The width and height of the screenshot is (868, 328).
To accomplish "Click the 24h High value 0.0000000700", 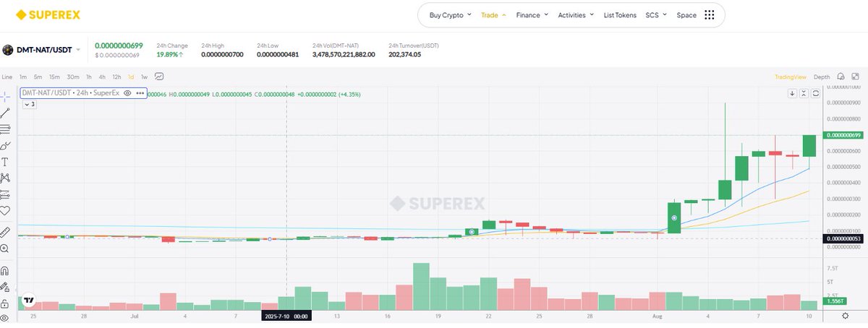I will pos(223,54).
